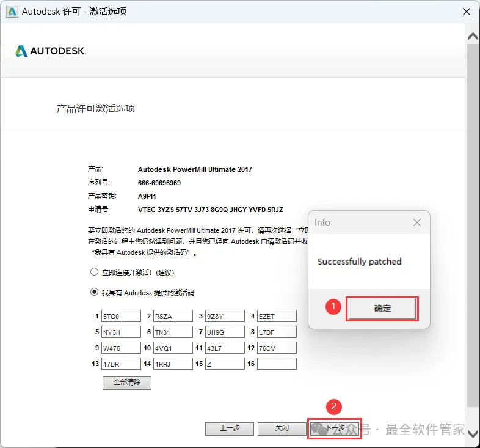Viewport: 480px width, 448px height.
Task: Click activation code field 2 containing R8ZA
Action: point(173,316)
